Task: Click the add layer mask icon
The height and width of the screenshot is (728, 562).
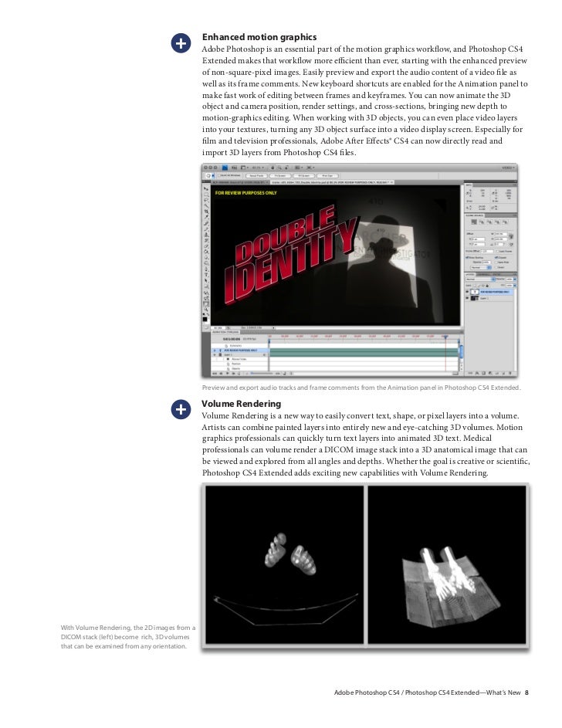Action: [483, 373]
